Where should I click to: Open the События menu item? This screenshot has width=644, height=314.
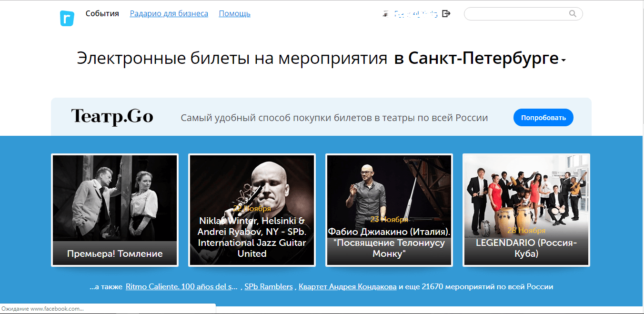(x=102, y=13)
